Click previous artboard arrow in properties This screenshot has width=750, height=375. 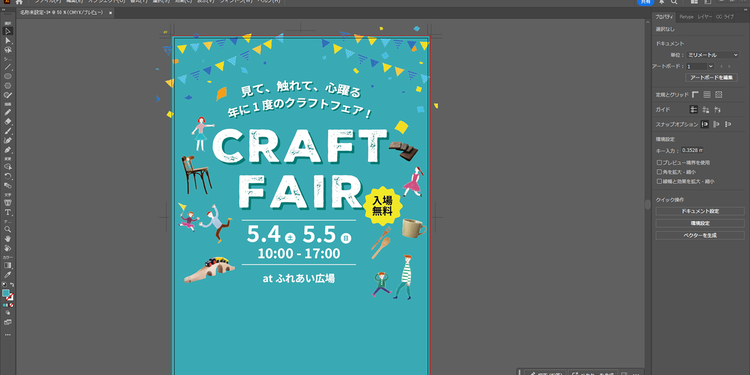click(722, 66)
